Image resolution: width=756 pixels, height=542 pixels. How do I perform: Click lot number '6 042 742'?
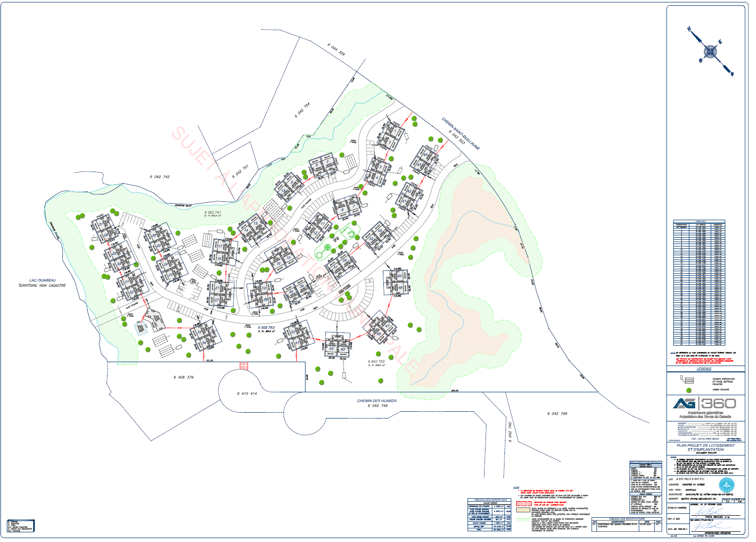click(x=160, y=177)
